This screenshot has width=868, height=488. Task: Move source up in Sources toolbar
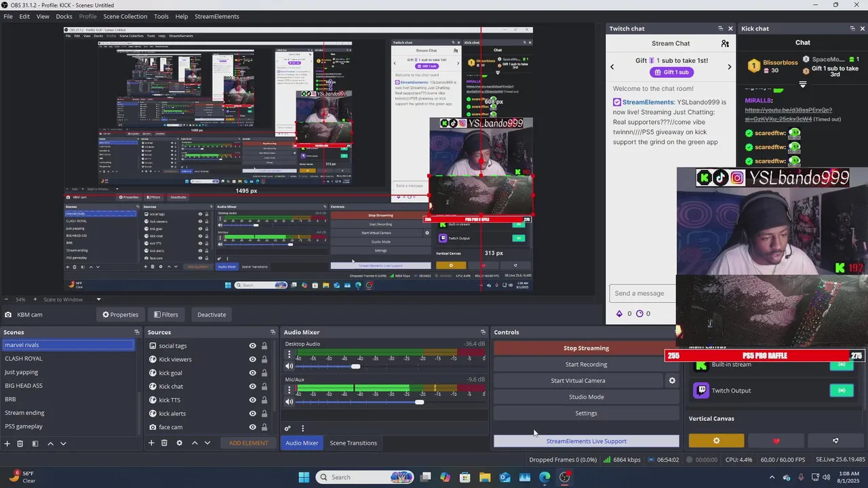[195, 443]
